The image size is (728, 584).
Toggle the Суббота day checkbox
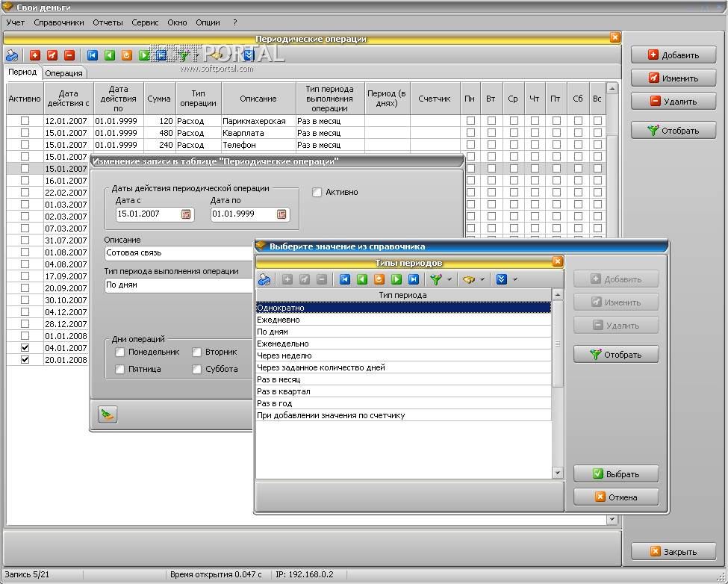point(197,369)
